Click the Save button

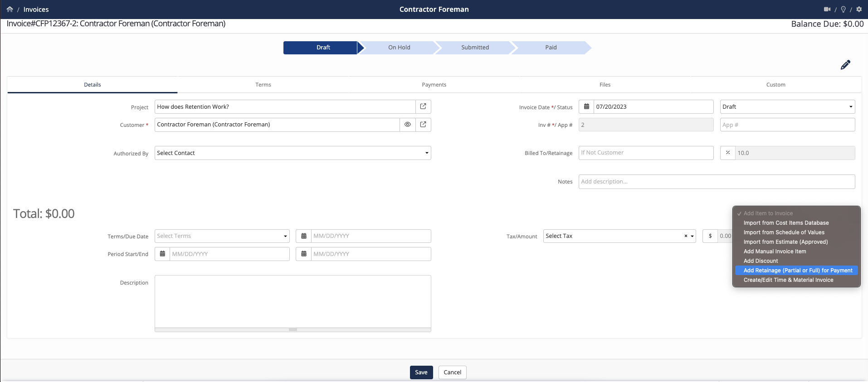(x=421, y=372)
